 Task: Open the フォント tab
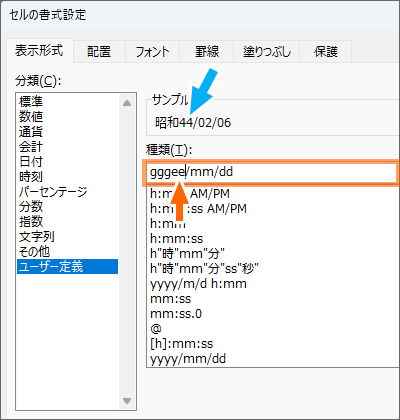[152, 52]
